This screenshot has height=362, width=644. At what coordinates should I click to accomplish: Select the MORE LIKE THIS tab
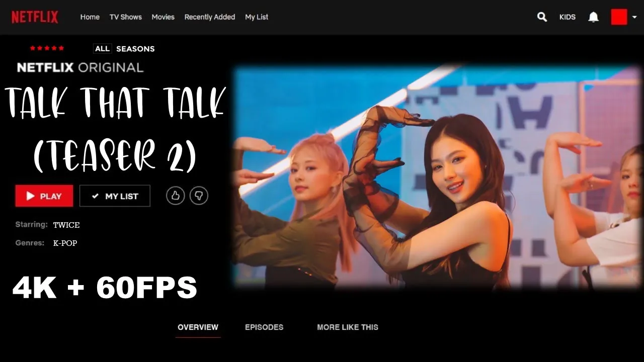coord(348,327)
